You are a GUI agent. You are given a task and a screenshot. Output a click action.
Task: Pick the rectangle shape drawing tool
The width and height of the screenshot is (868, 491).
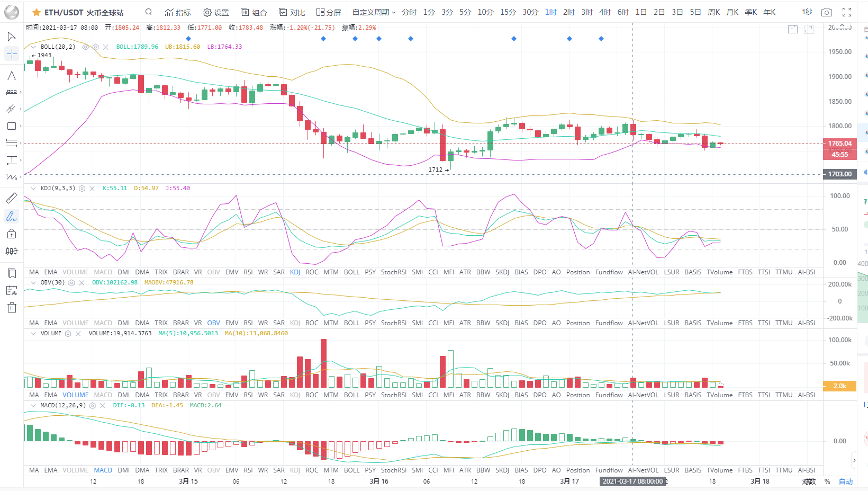(x=11, y=126)
